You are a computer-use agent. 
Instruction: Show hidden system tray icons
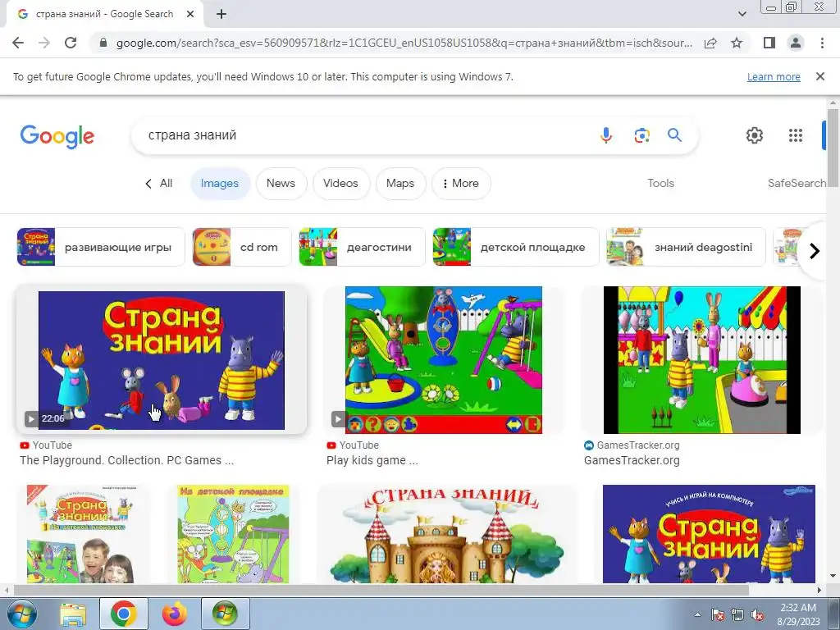click(697, 615)
